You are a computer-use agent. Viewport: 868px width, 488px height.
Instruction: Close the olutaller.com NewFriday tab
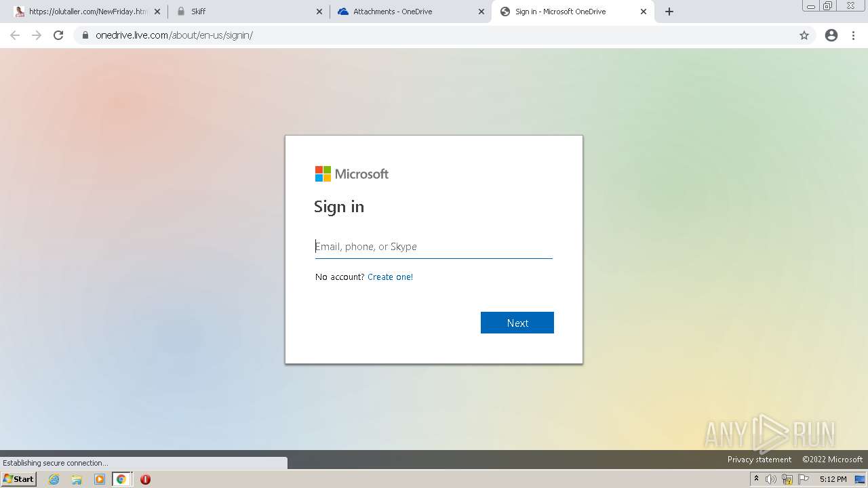click(x=157, y=12)
